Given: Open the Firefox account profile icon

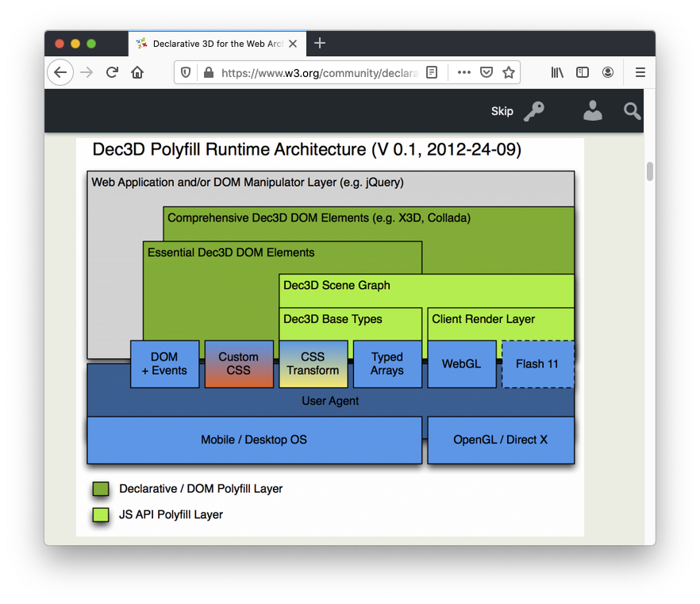Looking at the screenshot, I should [608, 72].
